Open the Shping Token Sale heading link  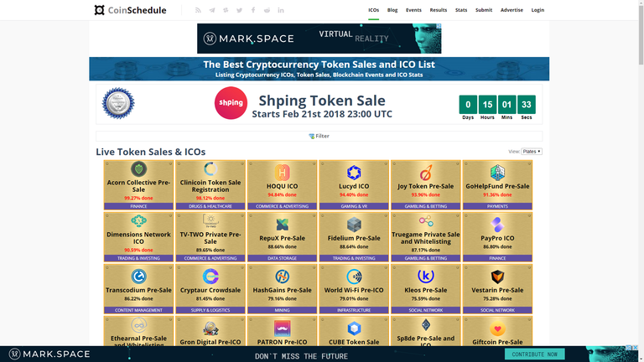pyautogui.click(x=322, y=101)
